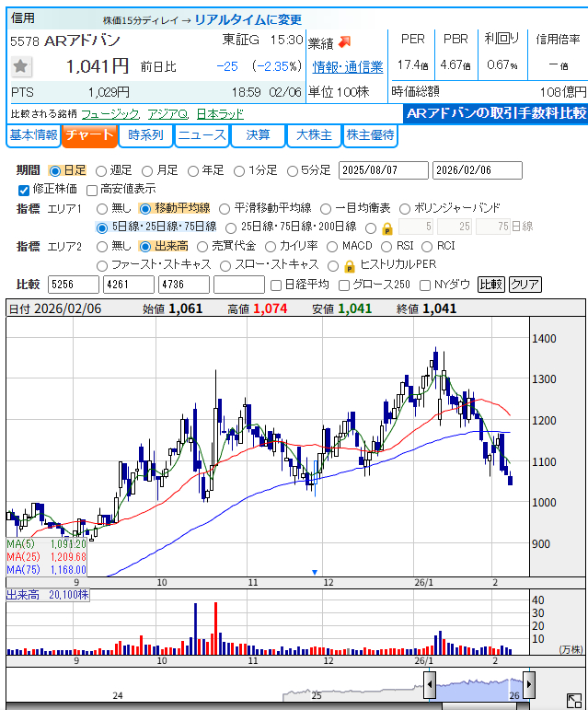Select ボリンジャーバンド indicator option
The height and width of the screenshot is (710, 588).
click(x=406, y=208)
